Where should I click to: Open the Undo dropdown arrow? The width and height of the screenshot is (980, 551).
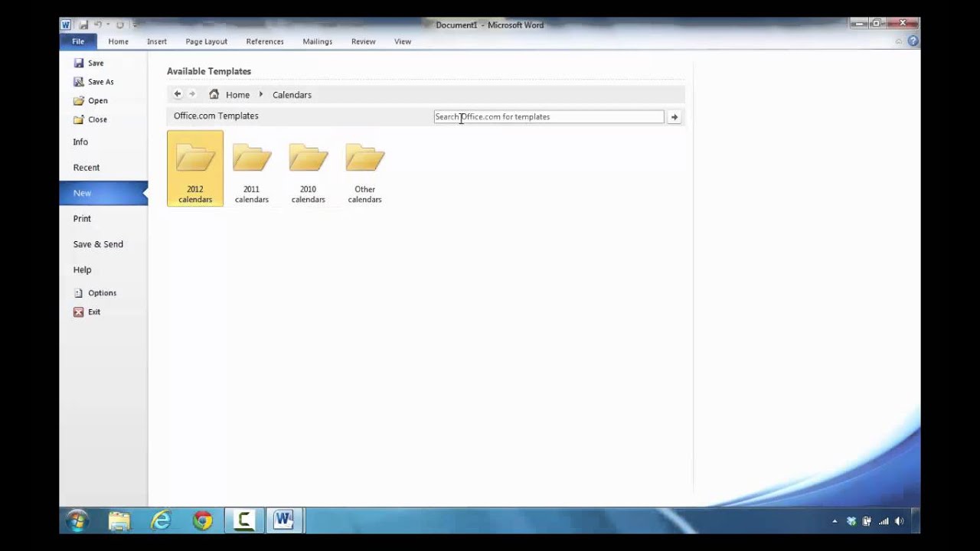(x=108, y=25)
